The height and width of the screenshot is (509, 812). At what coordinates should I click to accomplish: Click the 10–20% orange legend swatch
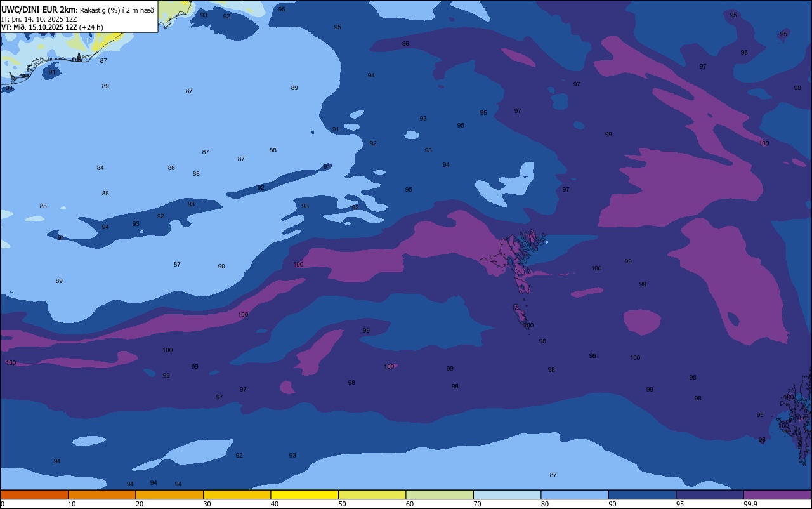[101, 494]
